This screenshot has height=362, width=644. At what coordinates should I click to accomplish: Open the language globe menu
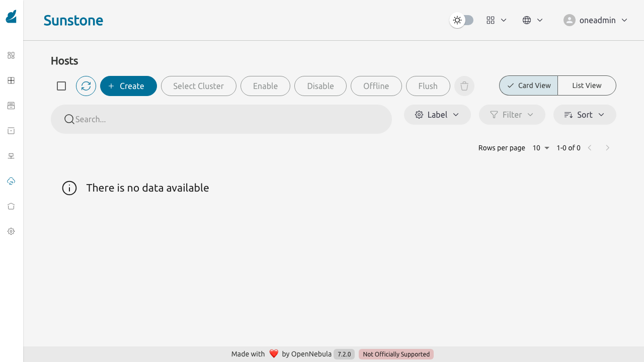pyautogui.click(x=533, y=20)
